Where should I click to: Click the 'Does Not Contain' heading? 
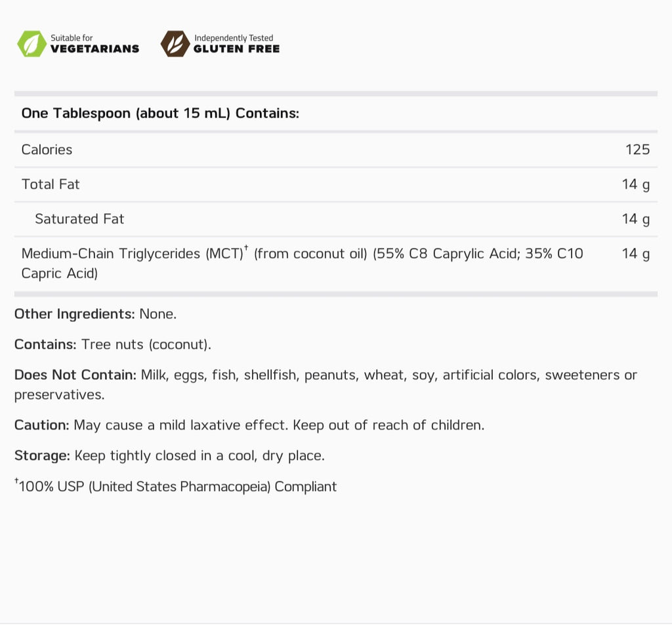[75, 375]
